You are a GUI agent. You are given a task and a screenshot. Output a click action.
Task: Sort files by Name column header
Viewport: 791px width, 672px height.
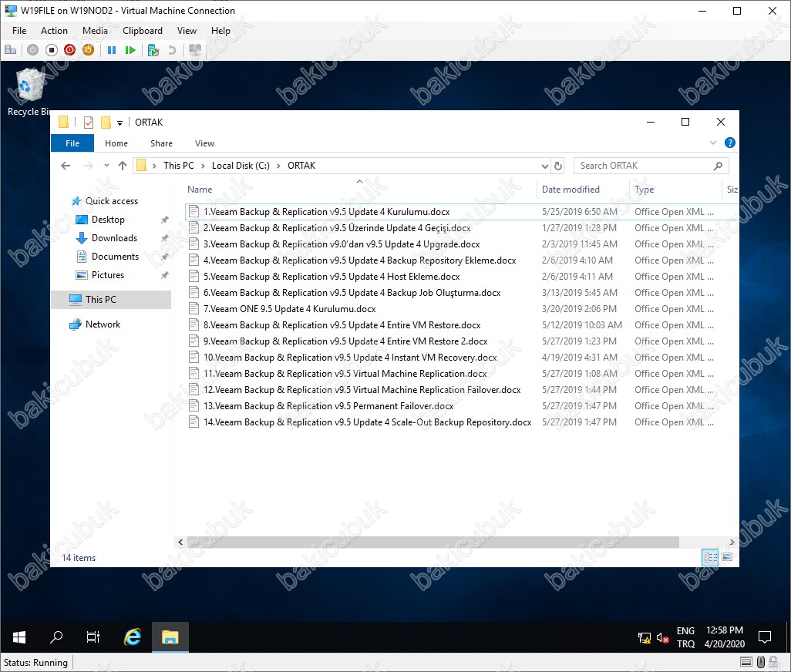click(200, 190)
